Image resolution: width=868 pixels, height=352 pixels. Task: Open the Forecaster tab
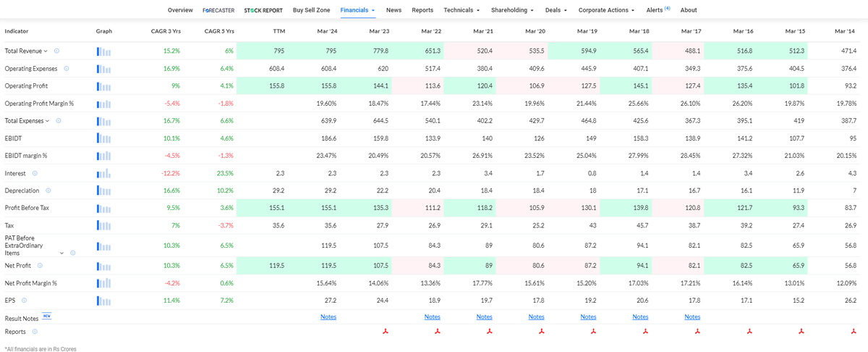219,10
